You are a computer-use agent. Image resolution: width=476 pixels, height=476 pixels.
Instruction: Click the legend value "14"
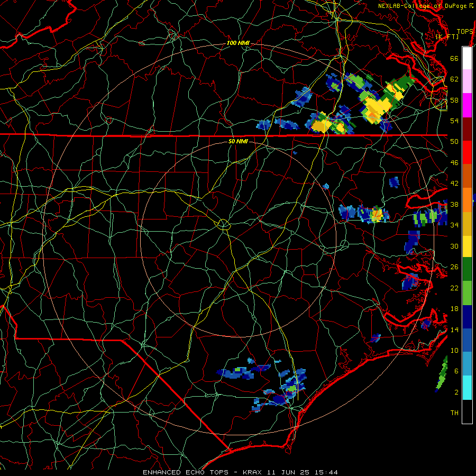454,329
